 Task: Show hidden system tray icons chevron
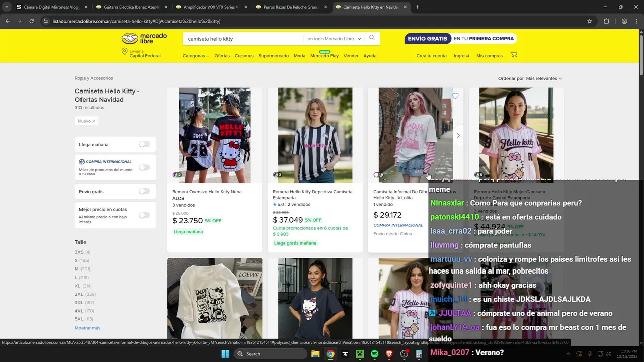coord(568,354)
